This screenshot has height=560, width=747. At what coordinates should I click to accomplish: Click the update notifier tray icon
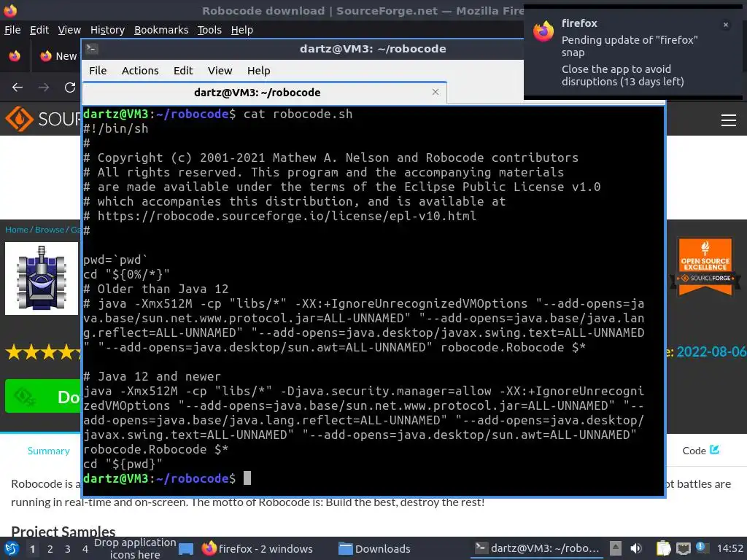701,547
